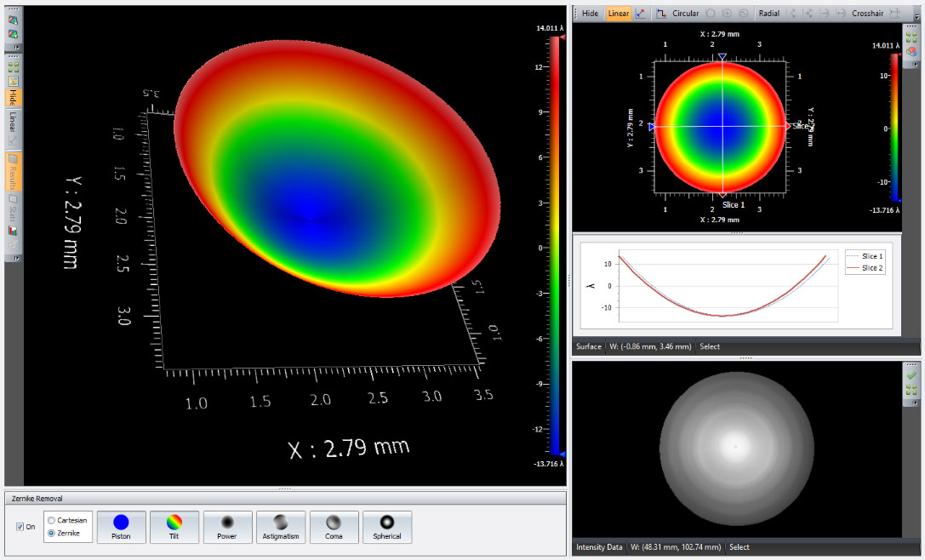Select the Cartesian radio button
This screenshot has height=560, width=925.
tap(53, 520)
